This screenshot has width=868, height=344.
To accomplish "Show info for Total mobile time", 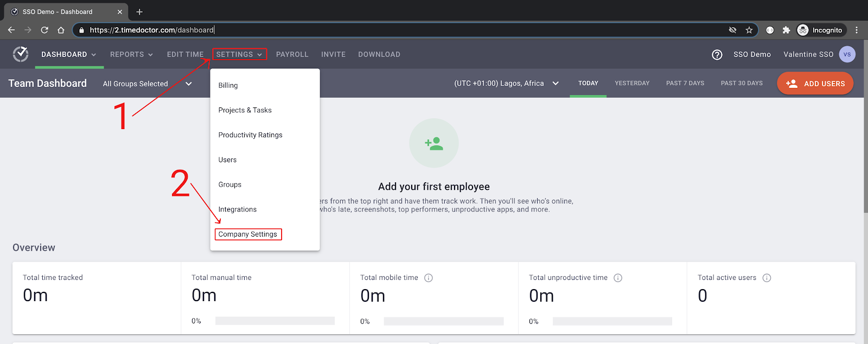I will pos(429,278).
